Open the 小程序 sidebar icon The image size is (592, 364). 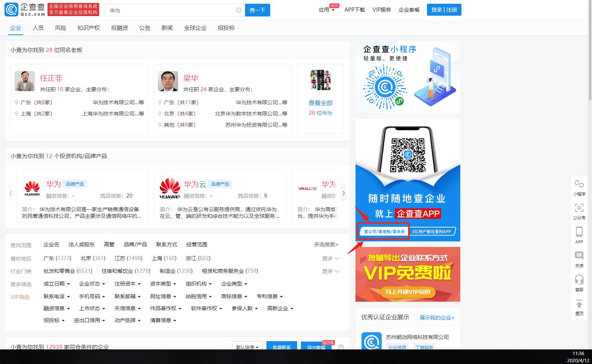pyautogui.click(x=579, y=184)
